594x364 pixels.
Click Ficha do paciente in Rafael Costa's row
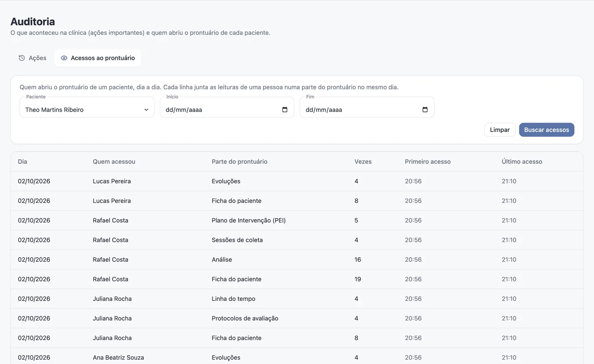tap(236, 279)
